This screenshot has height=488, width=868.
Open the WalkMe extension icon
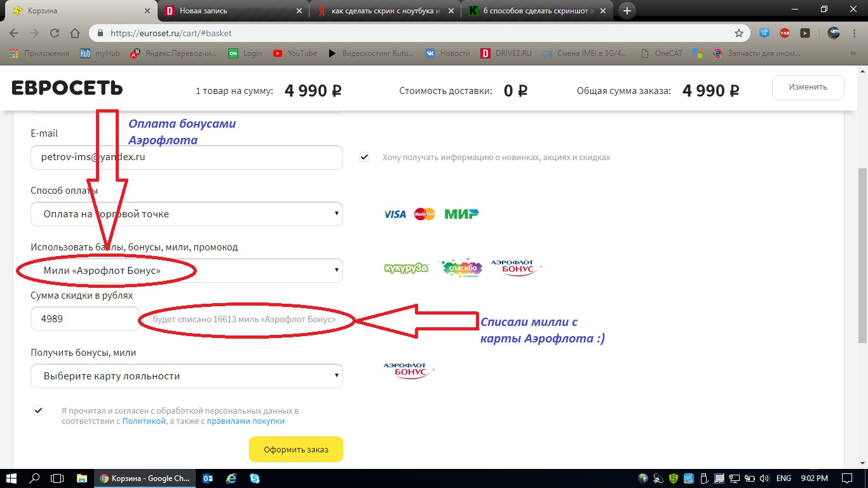coord(765,33)
